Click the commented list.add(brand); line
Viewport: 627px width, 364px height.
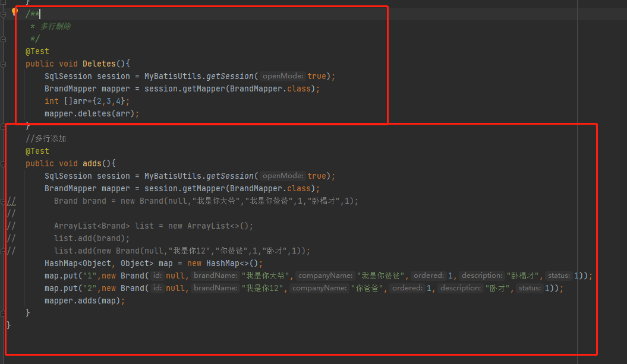(x=92, y=238)
